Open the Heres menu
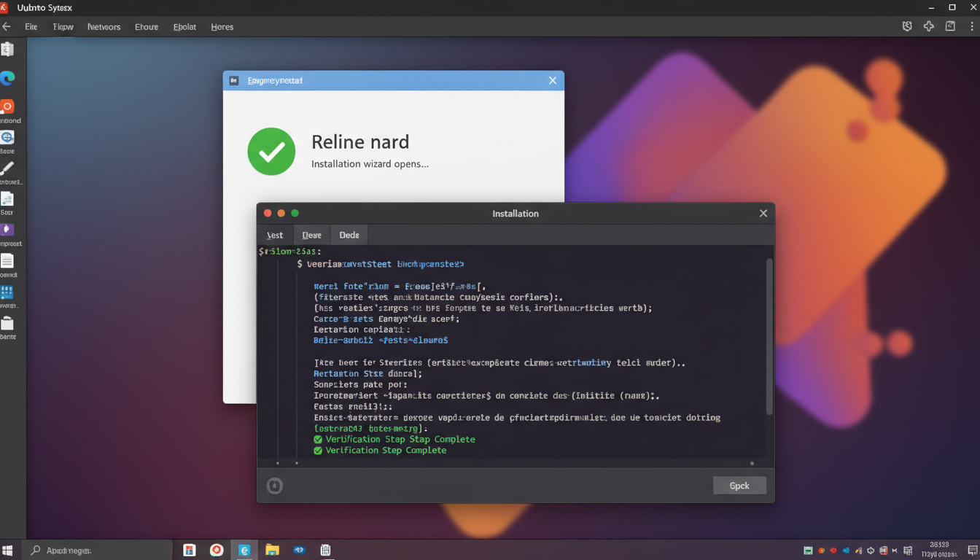 222,27
